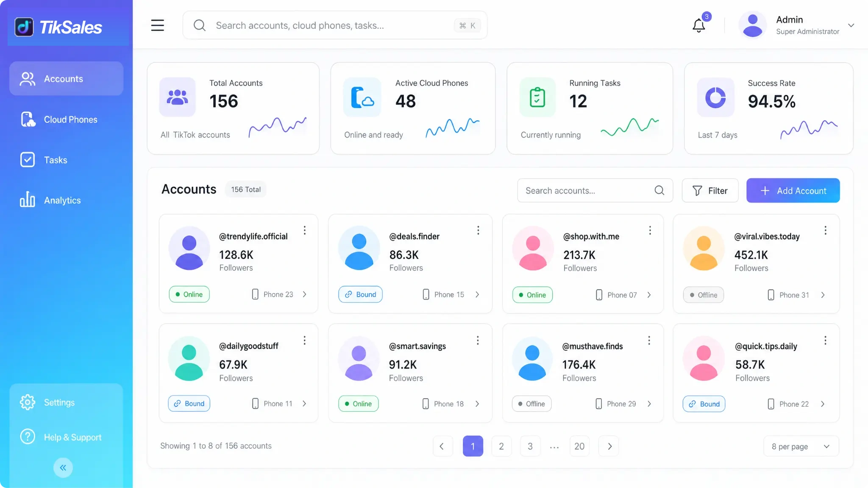
Task: Select page 1 in pagination
Action: (x=473, y=446)
